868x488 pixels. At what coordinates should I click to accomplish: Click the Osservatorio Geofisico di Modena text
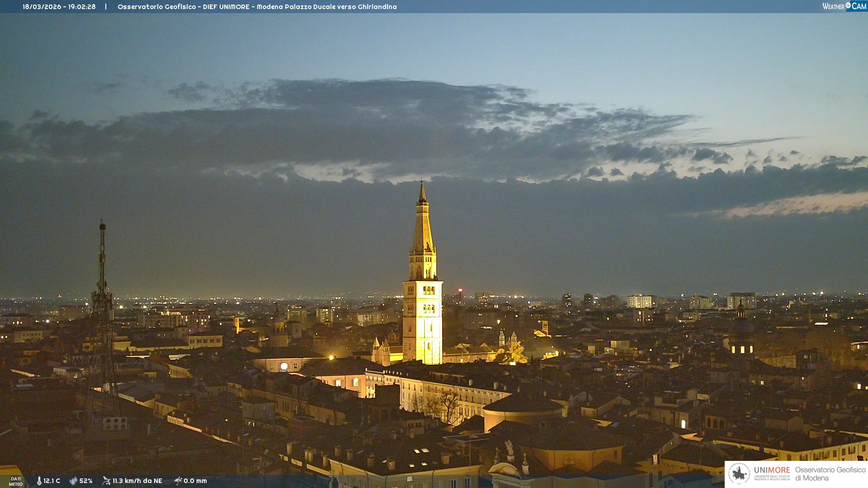pyautogui.click(x=830, y=474)
